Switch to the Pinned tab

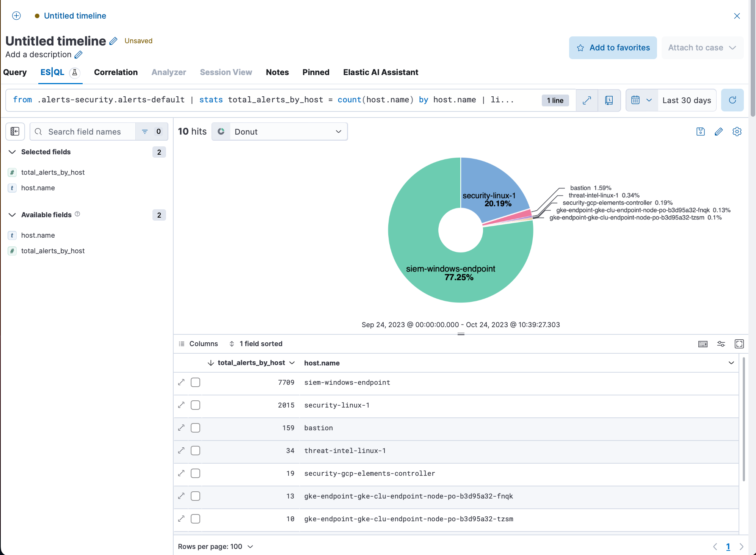pos(316,72)
